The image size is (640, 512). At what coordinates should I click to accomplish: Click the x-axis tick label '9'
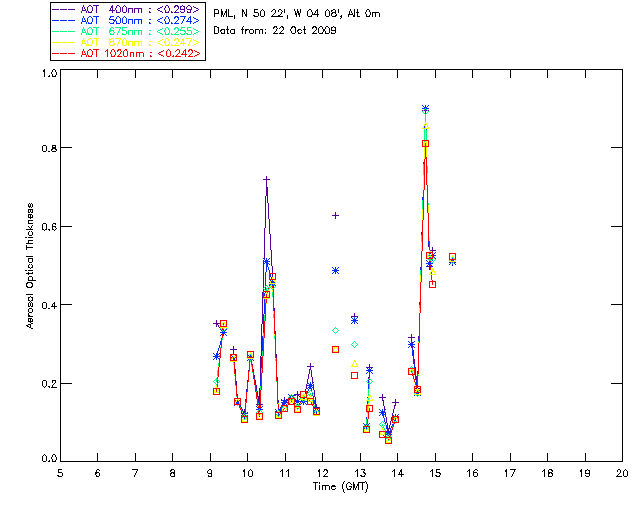210,473
